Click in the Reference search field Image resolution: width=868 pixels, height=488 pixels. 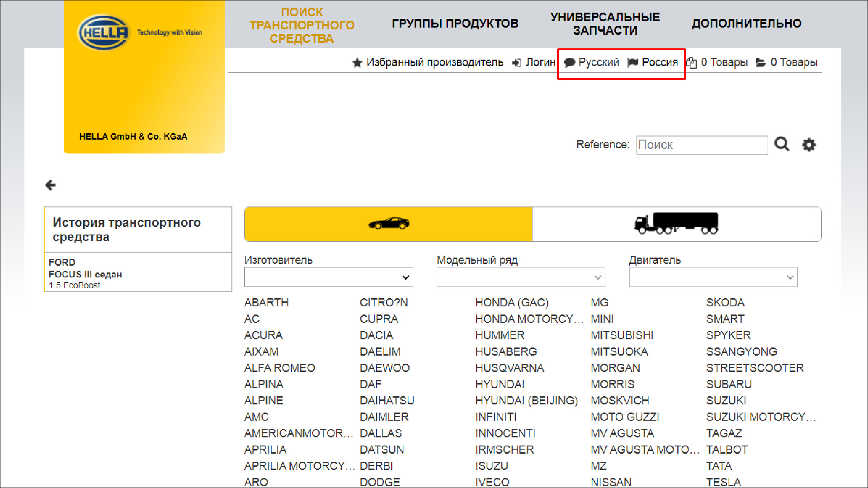coord(702,145)
